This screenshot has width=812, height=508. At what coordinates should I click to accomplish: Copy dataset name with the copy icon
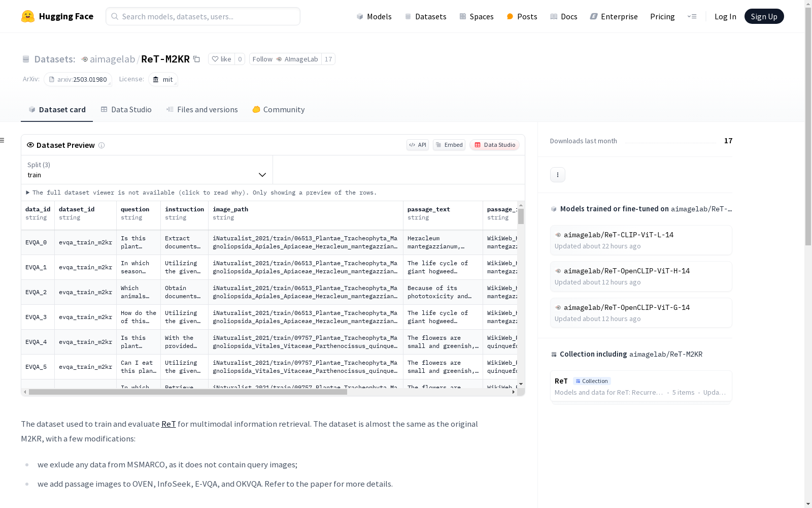(x=196, y=59)
